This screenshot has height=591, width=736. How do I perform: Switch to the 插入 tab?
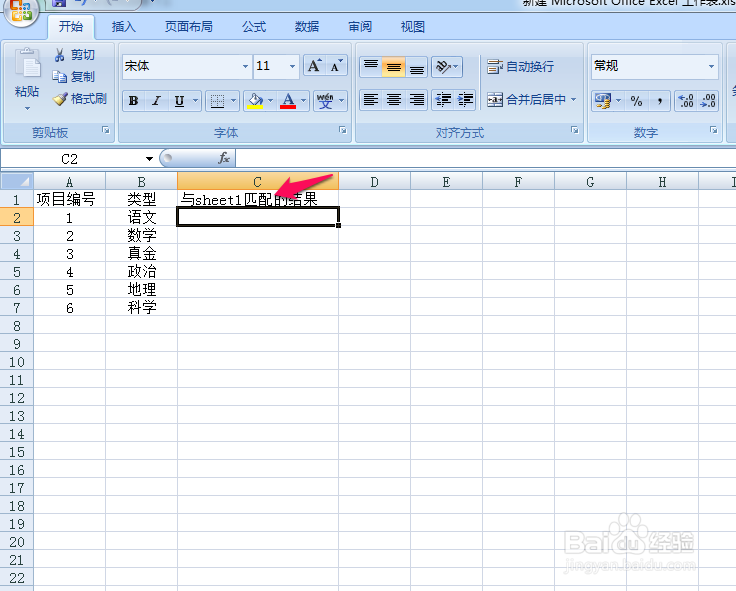[x=124, y=27]
